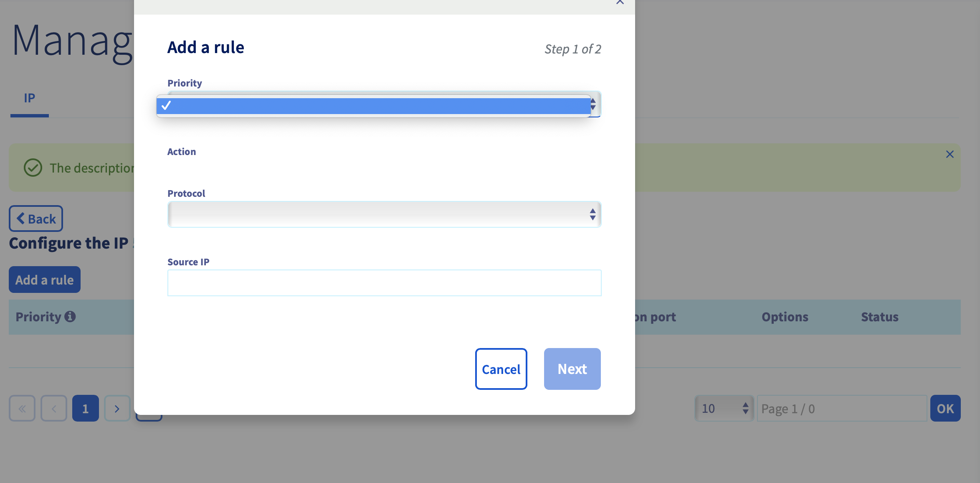The image size is (980, 483).
Task: Go to the first page of results
Action: (x=22, y=408)
